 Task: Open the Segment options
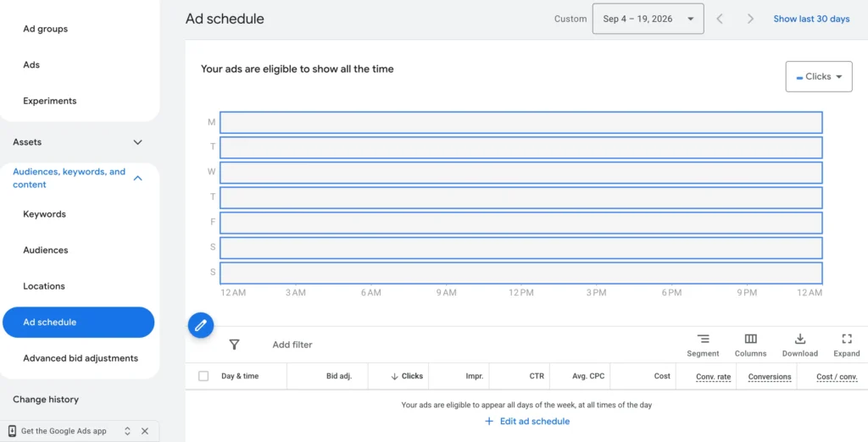[703, 345]
